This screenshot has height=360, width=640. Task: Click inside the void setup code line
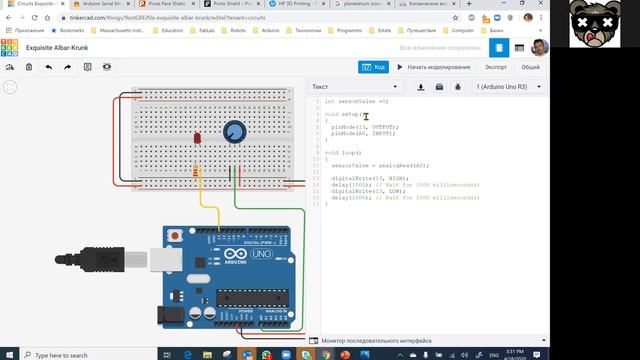pos(344,114)
